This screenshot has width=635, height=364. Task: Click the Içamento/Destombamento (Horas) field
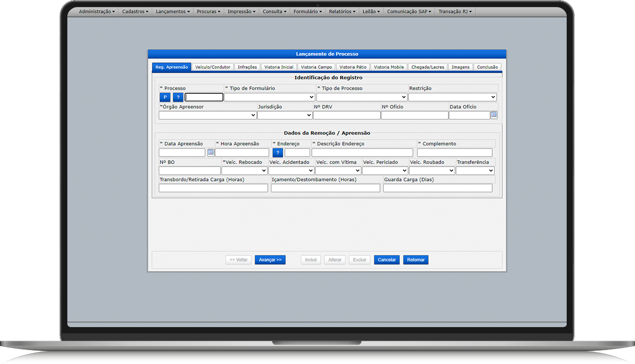pyautogui.click(x=325, y=188)
